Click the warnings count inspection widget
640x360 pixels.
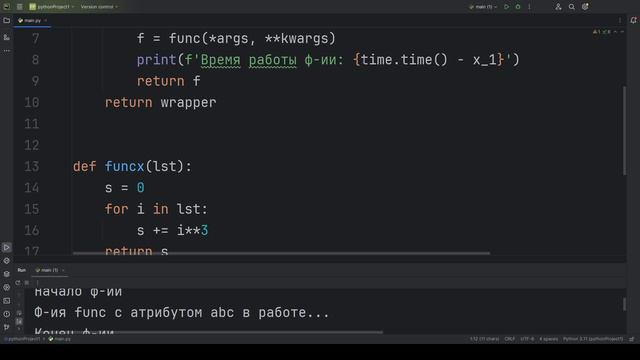pyautogui.click(x=602, y=31)
